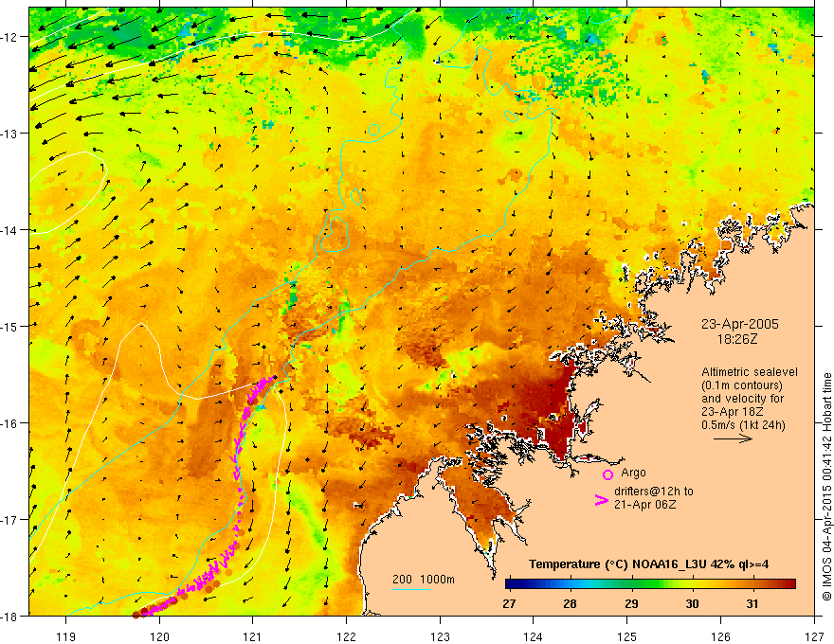The width and height of the screenshot is (834, 644).
Task: Click the longitude axis label '124'
Action: [534, 637]
